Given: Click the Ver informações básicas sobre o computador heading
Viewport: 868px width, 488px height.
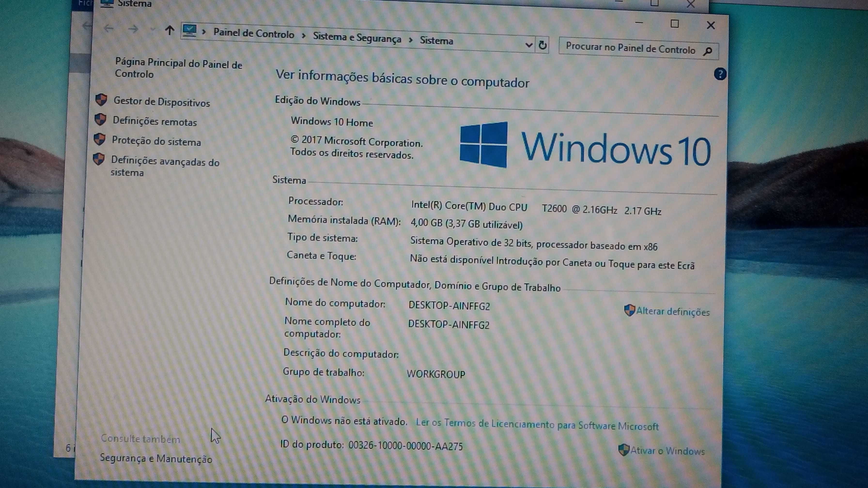Looking at the screenshot, I should tap(402, 79).
